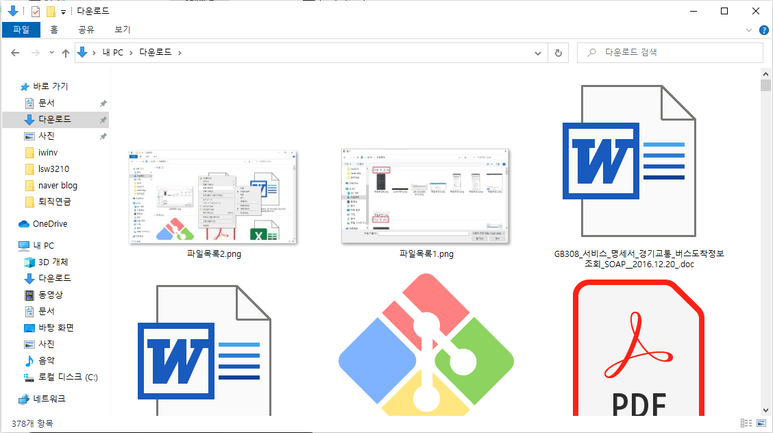Select the 파일목록2.png thumbnail
Image resolution: width=773 pixels, height=433 pixels.
pyautogui.click(x=213, y=197)
